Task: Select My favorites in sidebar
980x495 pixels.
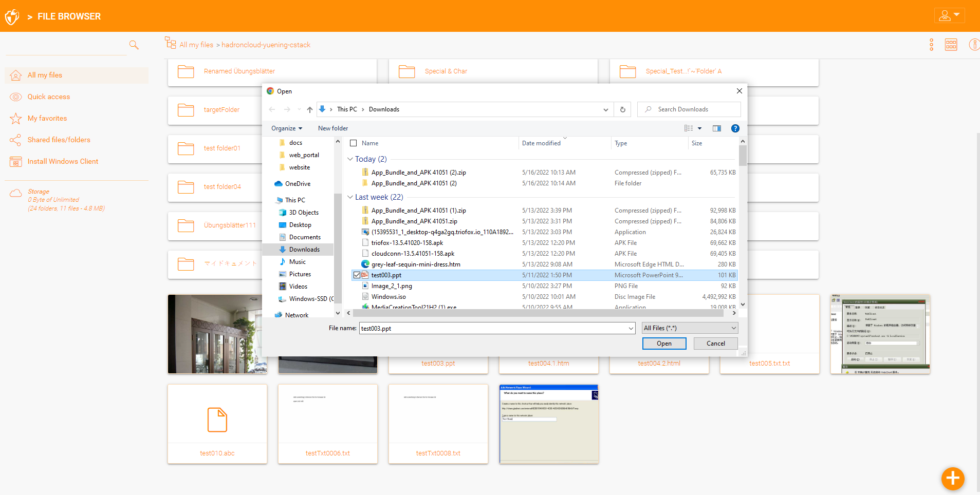Action: click(47, 119)
